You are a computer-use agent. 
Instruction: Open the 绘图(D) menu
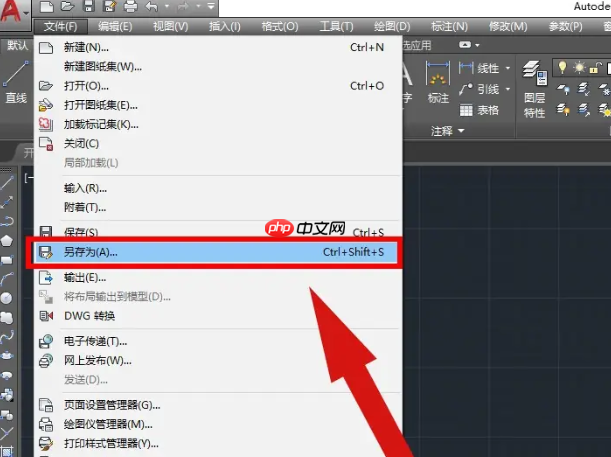point(392,26)
